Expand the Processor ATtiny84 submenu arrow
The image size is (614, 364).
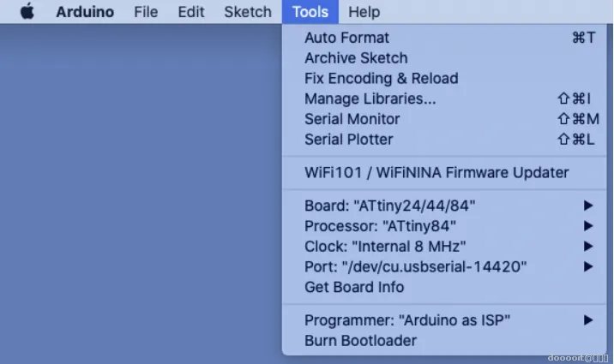[x=588, y=226]
